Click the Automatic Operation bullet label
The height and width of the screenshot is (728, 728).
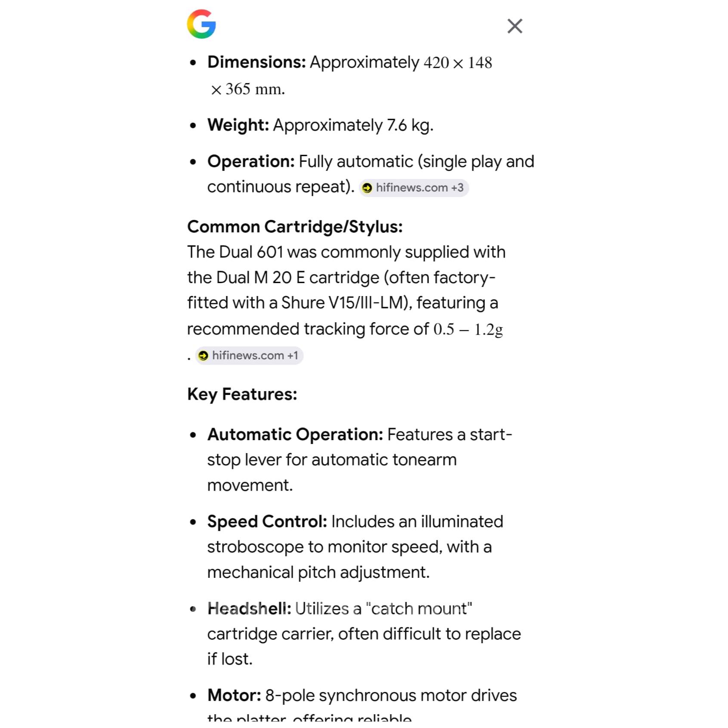click(x=295, y=435)
